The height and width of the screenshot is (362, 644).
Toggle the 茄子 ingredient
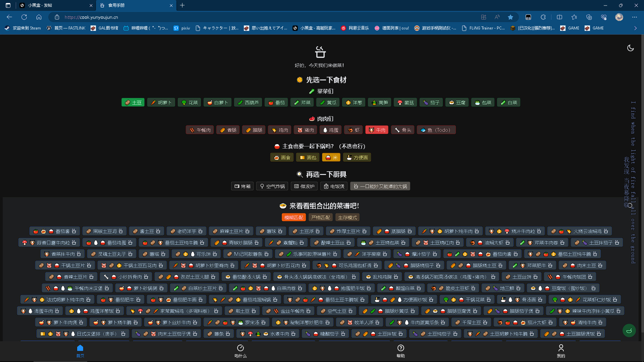pyautogui.click(x=431, y=102)
